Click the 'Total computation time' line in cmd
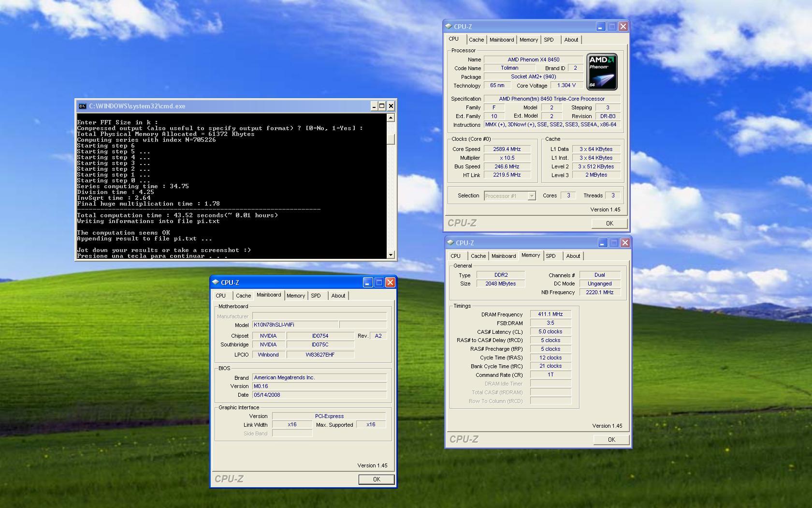Image resolution: width=812 pixels, height=508 pixels. point(177,215)
